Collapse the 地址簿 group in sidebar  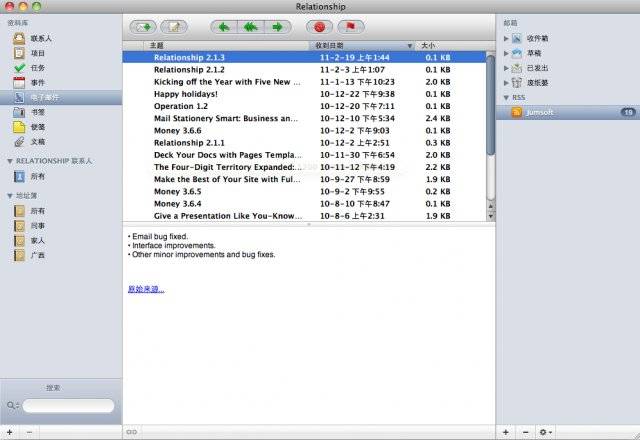point(10,196)
